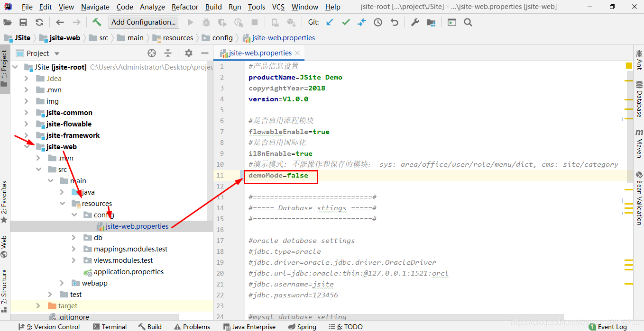Image resolution: width=644 pixels, height=331 pixels.
Task: Git compare with branch icon
Action: click(362, 22)
